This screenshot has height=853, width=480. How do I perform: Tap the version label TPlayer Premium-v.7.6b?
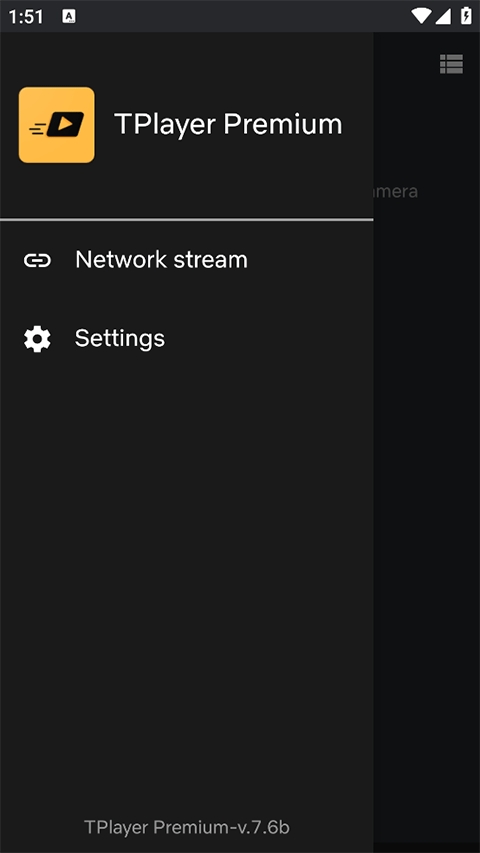click(x=187, y=827)
